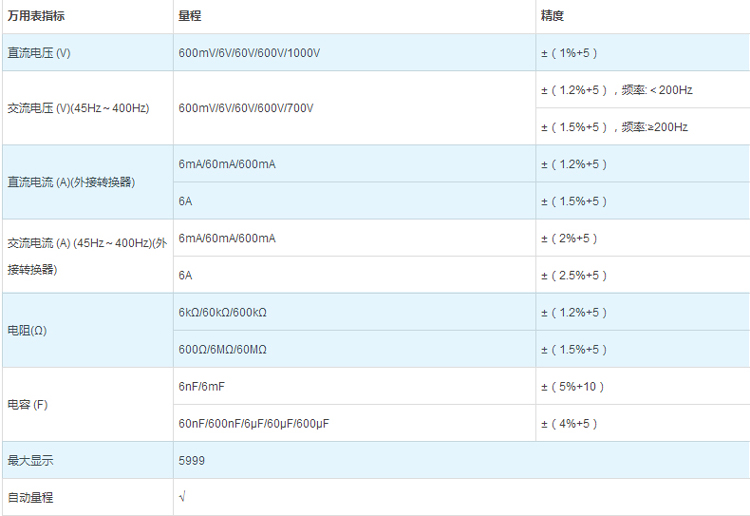
Task: Click 6mA/60mA/600mA in the DC current row
Action: coord(227,164)
